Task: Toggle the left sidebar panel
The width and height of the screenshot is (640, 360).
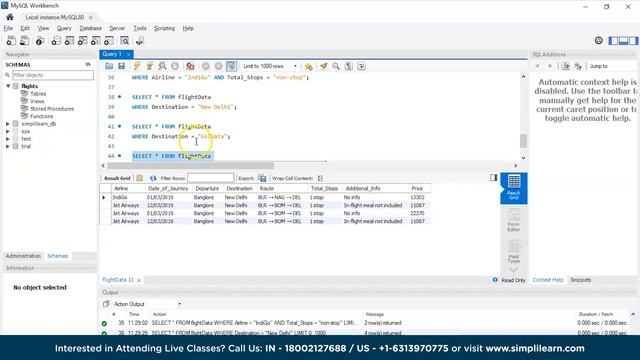Action: (613, 40)
